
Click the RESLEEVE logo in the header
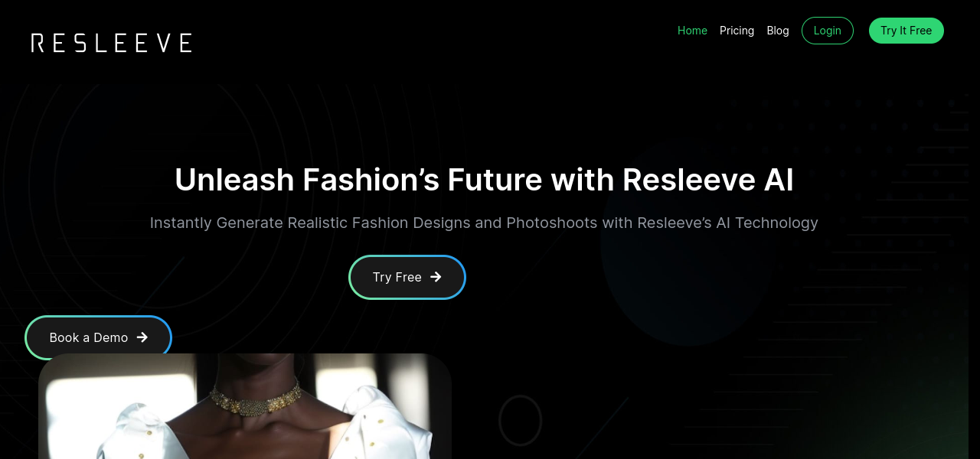point(111,43)
